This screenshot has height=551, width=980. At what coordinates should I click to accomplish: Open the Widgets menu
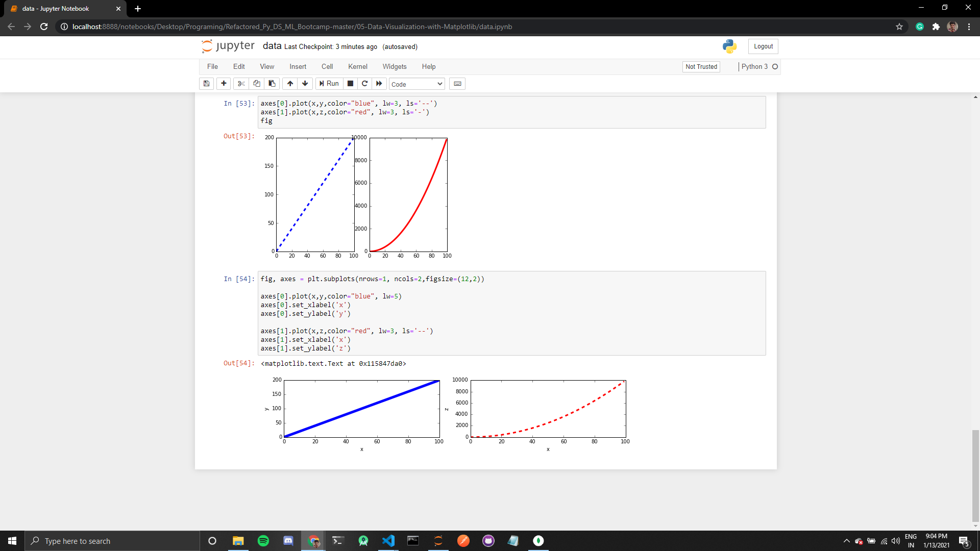394,66
